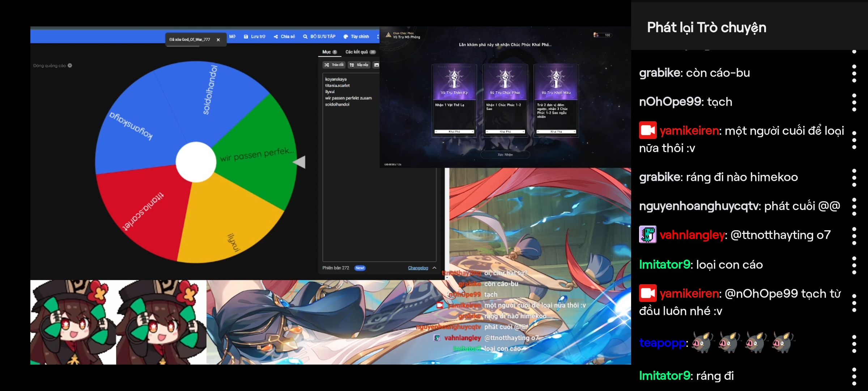Click the Lưu trữ save button
This screenshot has height=391, width=868.
pyautogui.click(x=255, y=37)
